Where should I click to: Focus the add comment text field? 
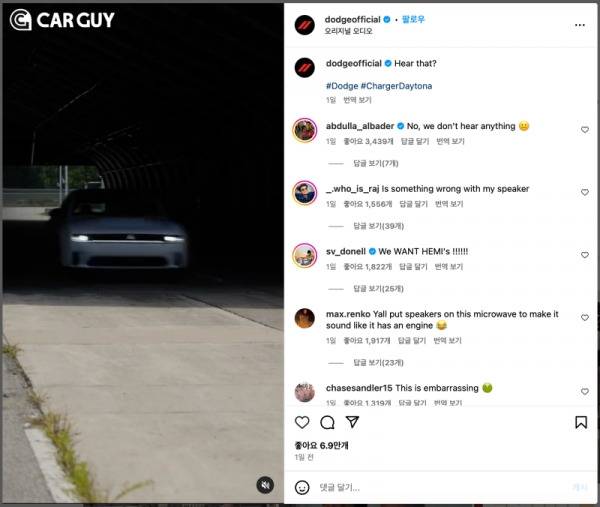click(x=442, y=487)
